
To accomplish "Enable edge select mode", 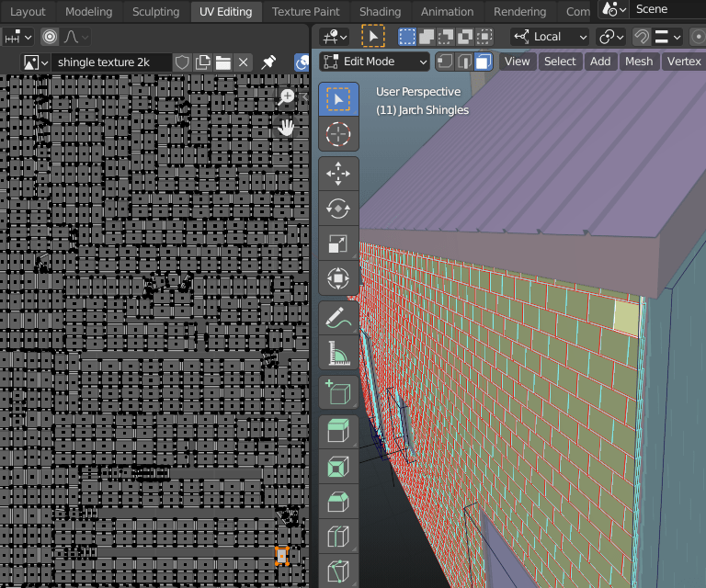I will [464, 62].
